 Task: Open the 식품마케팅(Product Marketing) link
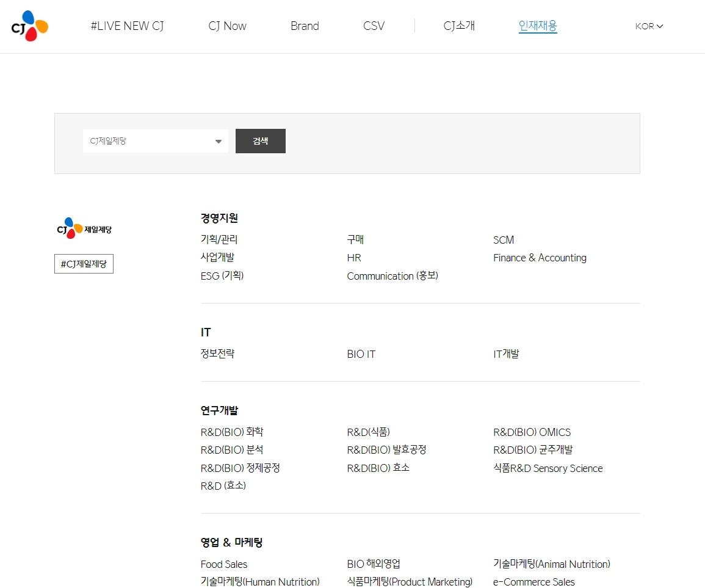coord(410,582)
